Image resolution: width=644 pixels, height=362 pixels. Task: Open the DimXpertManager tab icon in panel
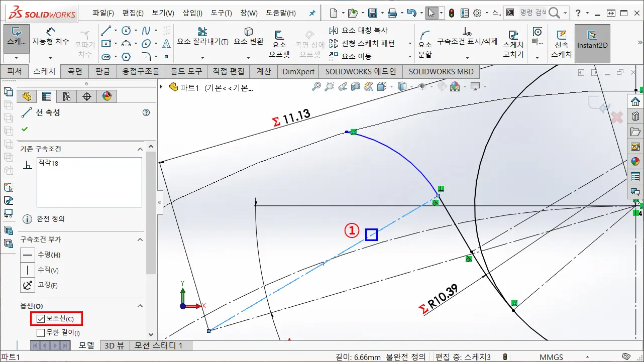pos(86,96)
